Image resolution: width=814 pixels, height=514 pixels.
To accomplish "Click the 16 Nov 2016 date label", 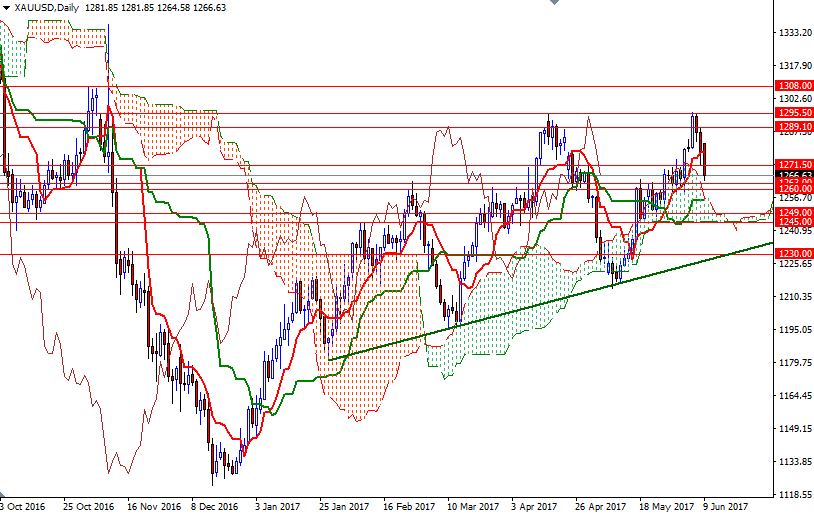I will pos(152,506).
